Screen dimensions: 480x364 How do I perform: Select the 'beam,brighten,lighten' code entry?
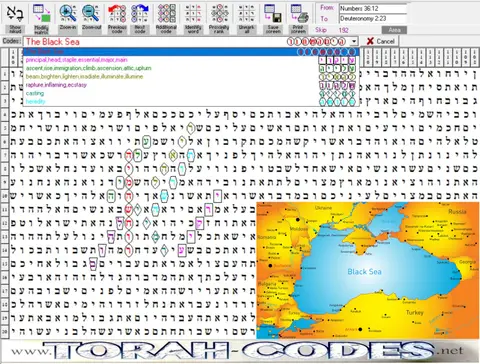191,76
